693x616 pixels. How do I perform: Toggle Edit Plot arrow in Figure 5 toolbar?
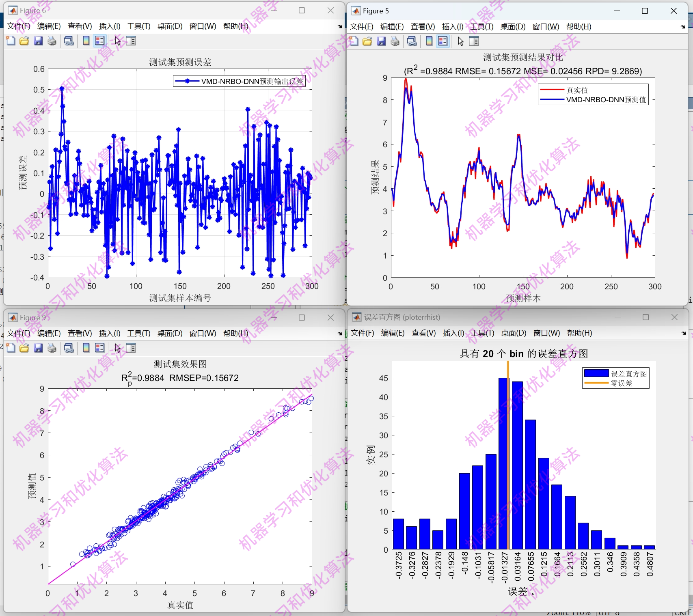tap(460, 41)
